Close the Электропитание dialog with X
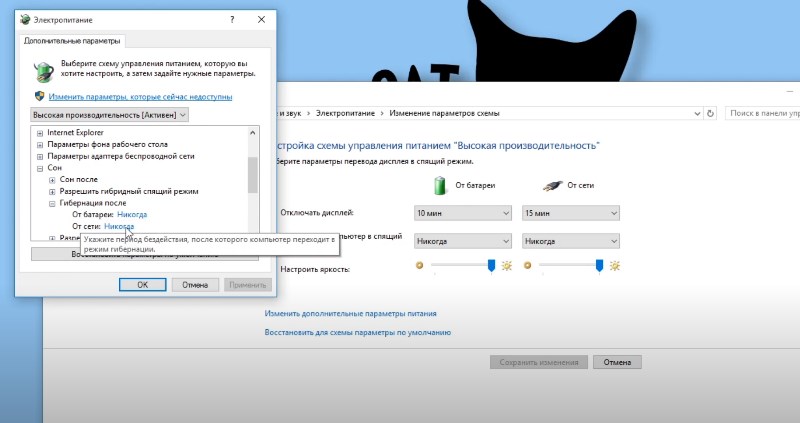Viewport: 800px width, 423px height. click(x=261, y=19)
